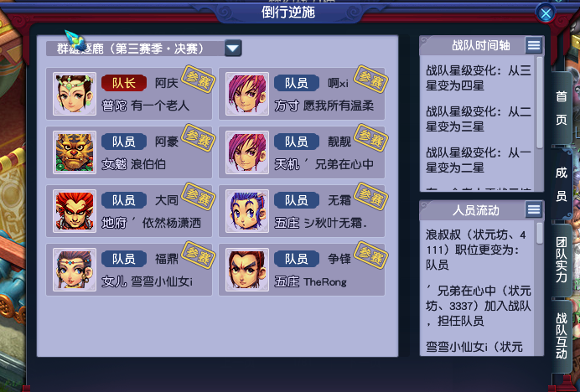The height and width of the screenshot is (392, 580).
Task: Open the 战队时间轴 list menu icon
Action: pos(534,45)
